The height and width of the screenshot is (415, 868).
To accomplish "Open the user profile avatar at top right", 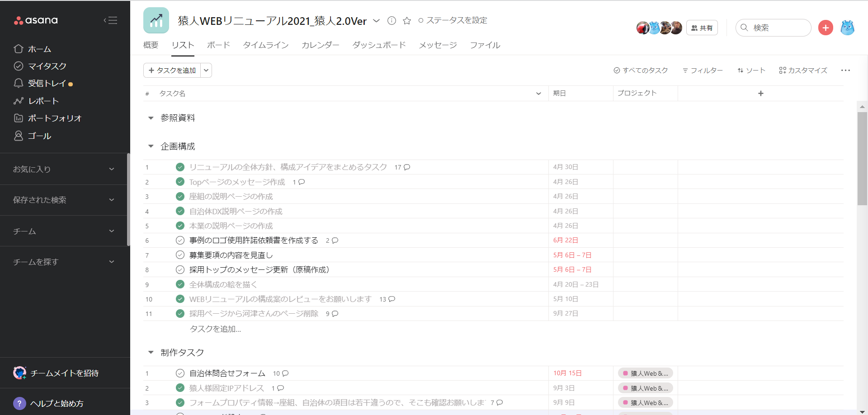I will click(x=847, y=28).
